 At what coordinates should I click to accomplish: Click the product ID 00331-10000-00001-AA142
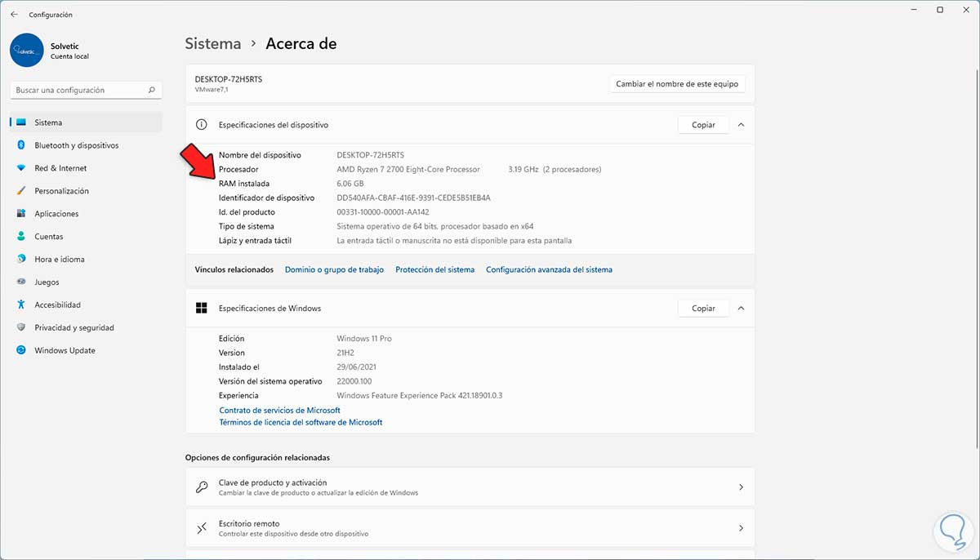click(383, 212)
